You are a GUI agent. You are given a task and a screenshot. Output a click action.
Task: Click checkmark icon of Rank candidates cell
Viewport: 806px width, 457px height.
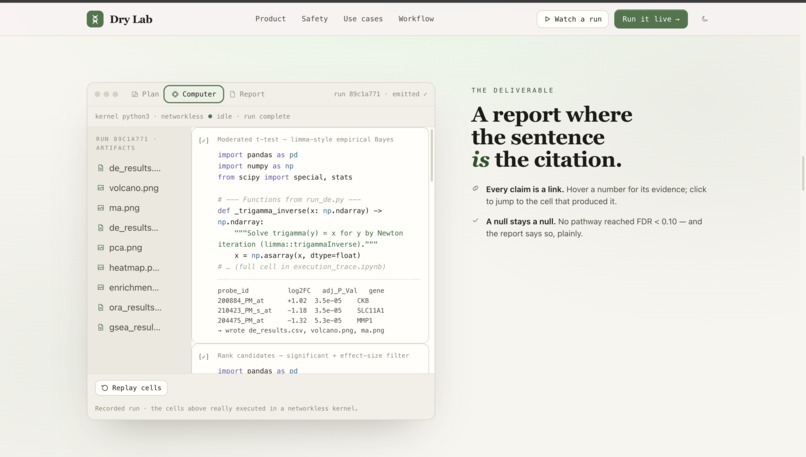(x=204, y=356)
